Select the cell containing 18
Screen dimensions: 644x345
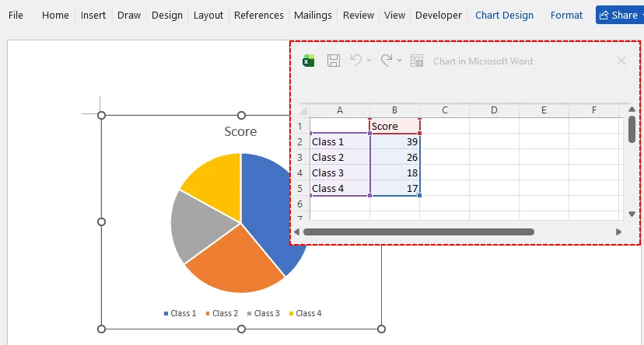[x=394, y=172]
